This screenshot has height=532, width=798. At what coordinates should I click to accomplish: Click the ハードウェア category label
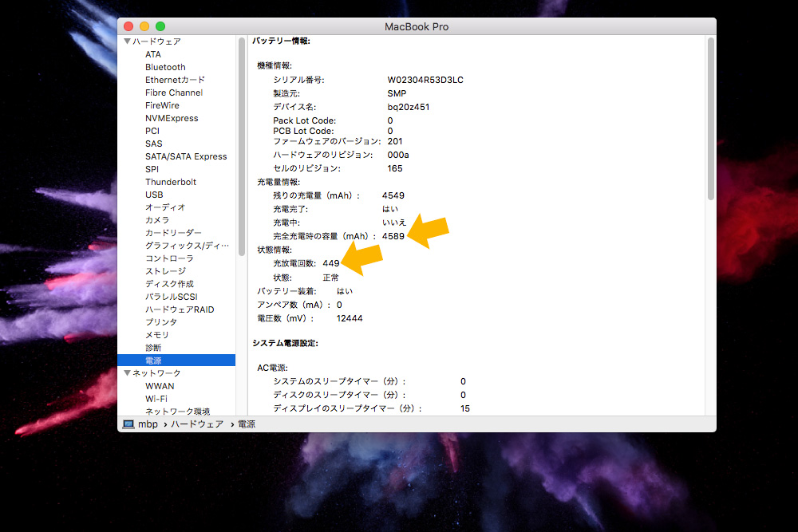[156, 41]
